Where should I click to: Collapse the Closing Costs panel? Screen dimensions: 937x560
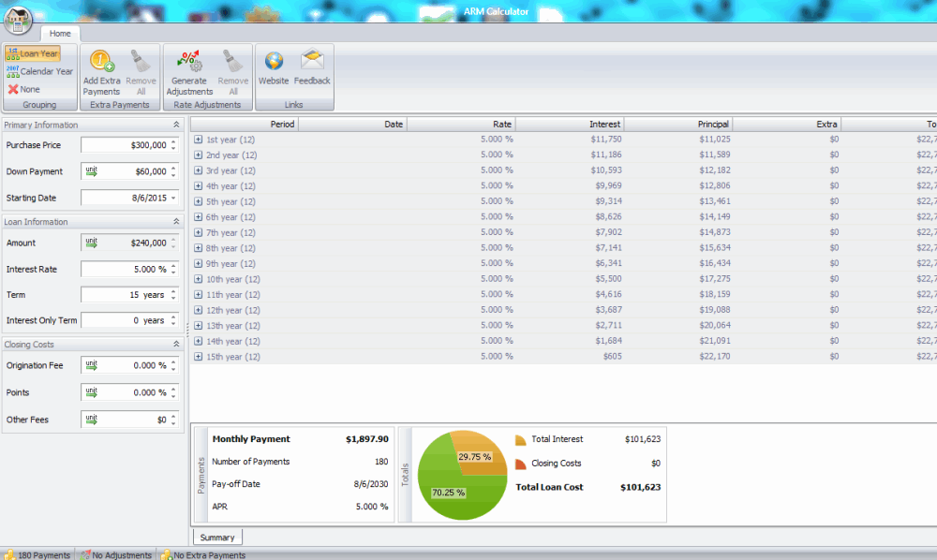coord(176,345)
